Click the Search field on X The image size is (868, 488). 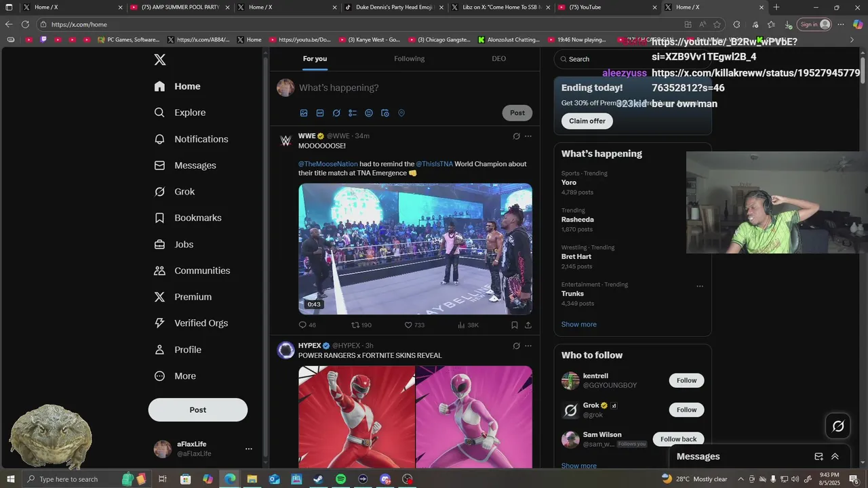pos(633,59)
